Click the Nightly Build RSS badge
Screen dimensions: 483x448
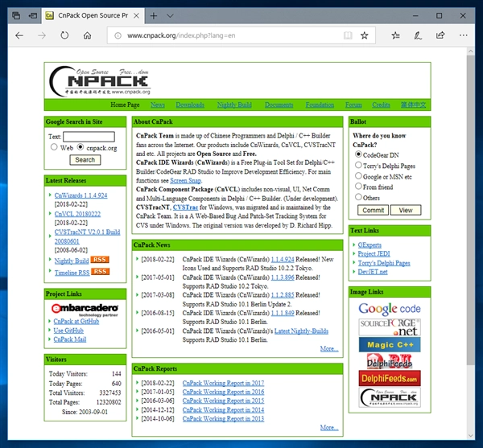click(100, 260)
